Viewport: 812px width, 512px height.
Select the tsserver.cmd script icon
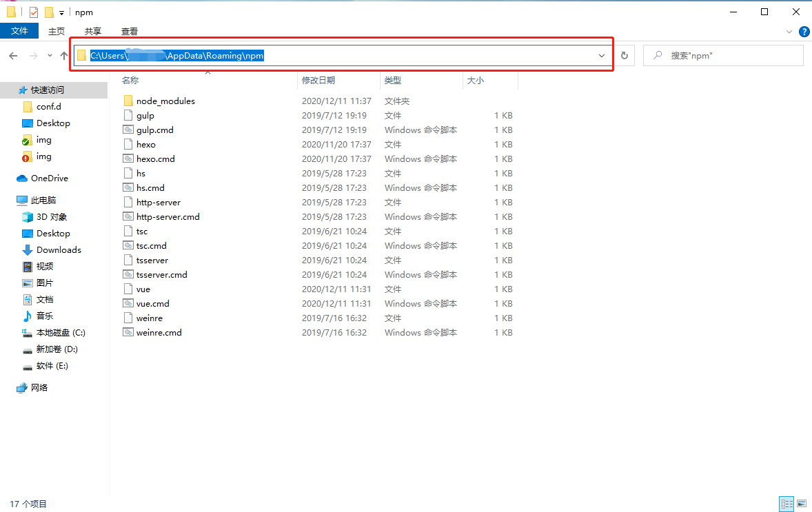[128, 275]
